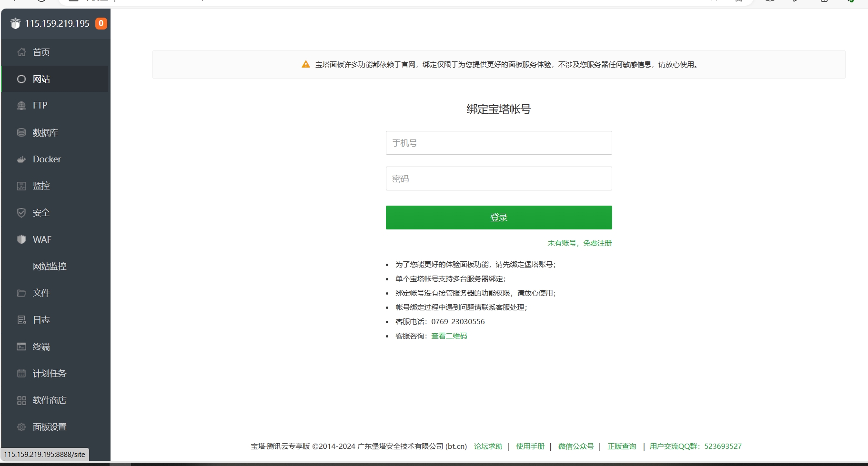Select 文件 in the sidebar
This screenshot has height=466, width=868.
pyautogui.click(x=55, y=293)
